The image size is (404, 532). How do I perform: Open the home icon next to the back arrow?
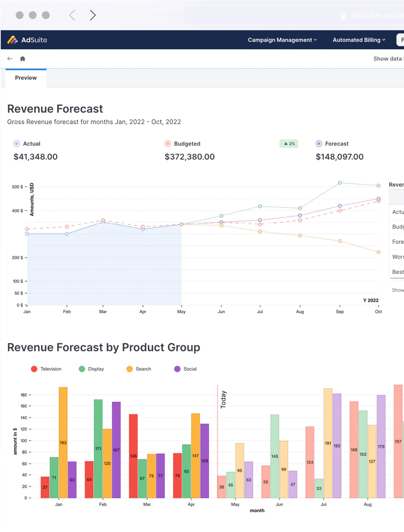22,59
